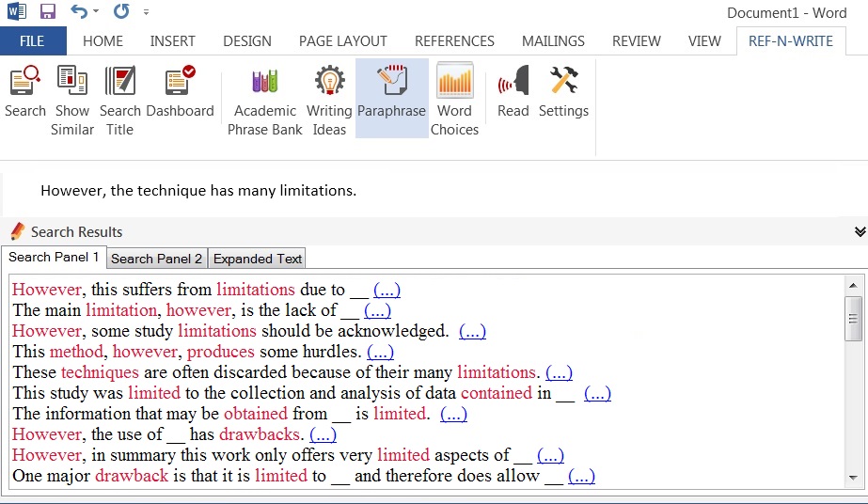868x504 pixels.
Task: Open (...) link after 'has drawbacks'
Action: tap(323, 434)
